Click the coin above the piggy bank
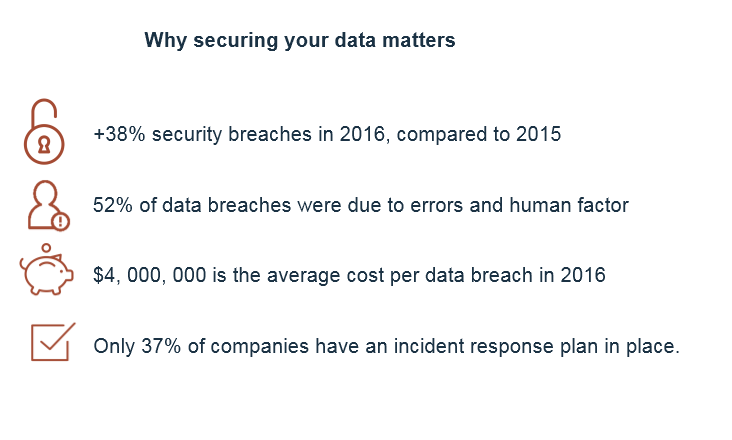The image size is (732, 440). [x=46, y=248]
